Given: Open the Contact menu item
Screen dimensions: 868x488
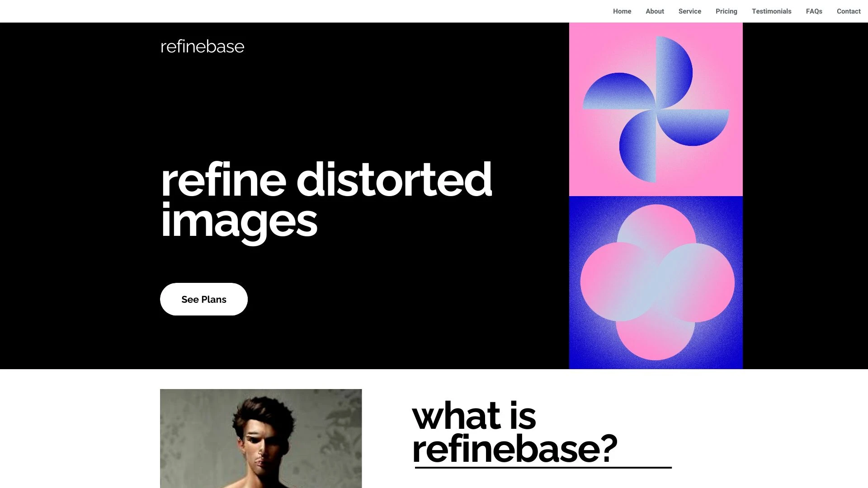Looking at the screenshot, I should pos(849,11).
